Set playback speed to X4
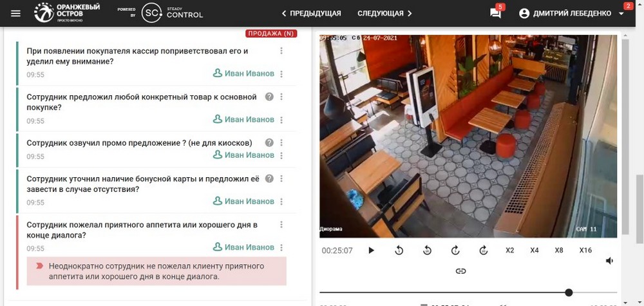This screenshot has width=644, height=306. [535, 251]
